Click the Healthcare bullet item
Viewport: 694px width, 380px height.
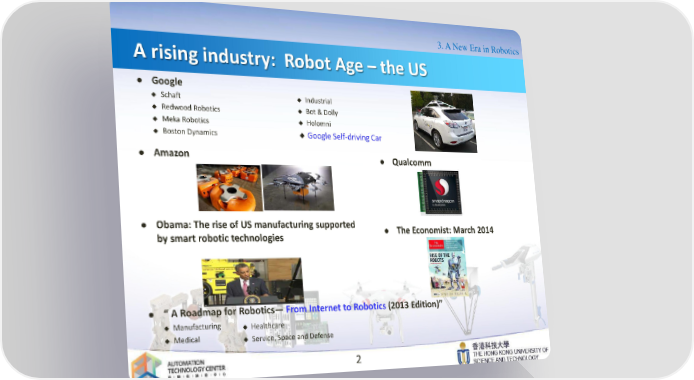click(x=267, y=326)
